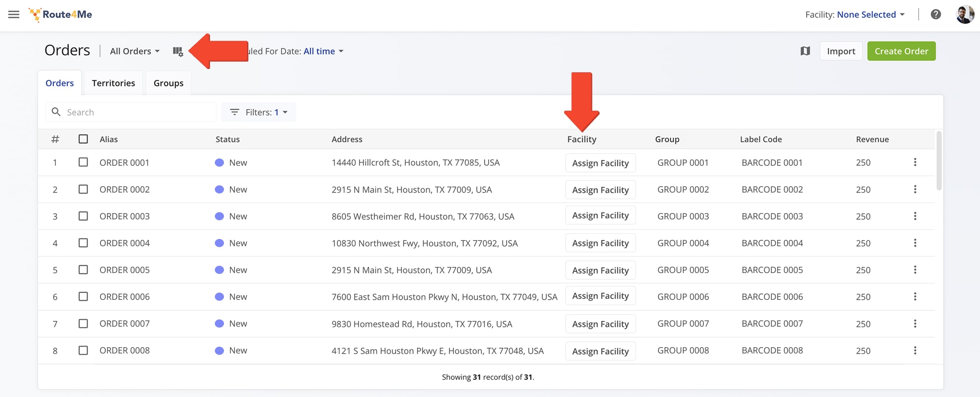
Task: Open three-dot menu for ORDER 0005
Action: (x=915, y=270)
